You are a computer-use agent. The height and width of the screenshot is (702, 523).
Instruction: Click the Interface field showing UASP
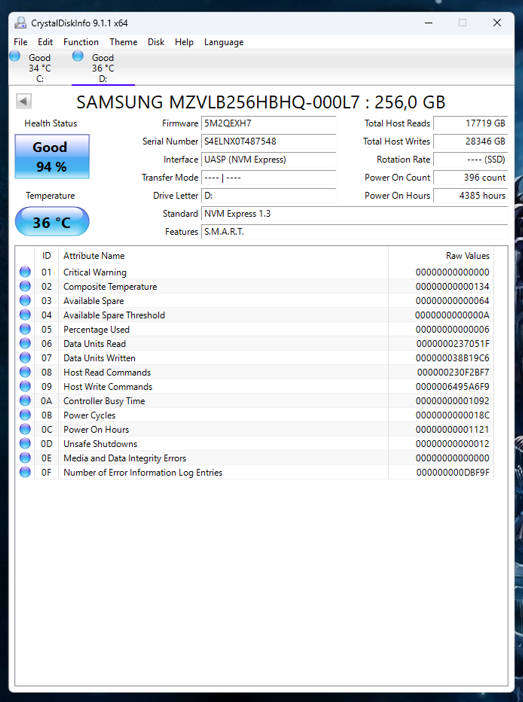pos(269,159)
